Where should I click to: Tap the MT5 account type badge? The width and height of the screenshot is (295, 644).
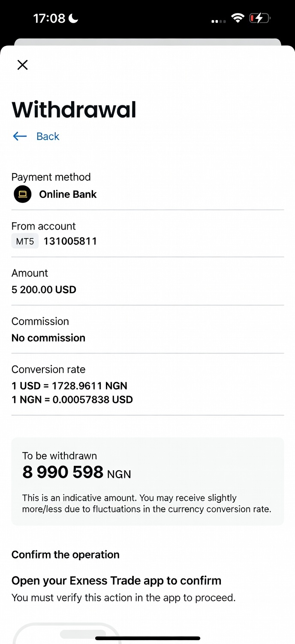25,241
